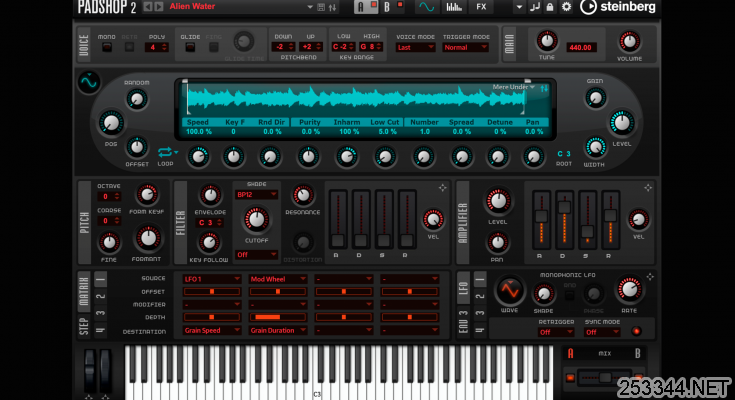Open the Sync Mode dropdown
This screenshot has width=735, height=400.
coord(602,332)
